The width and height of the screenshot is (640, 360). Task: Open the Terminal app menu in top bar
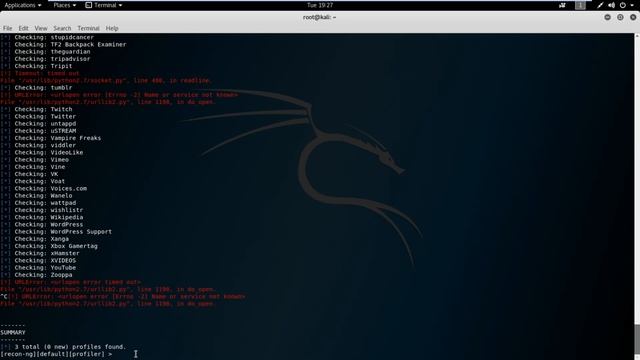[104, 5]
